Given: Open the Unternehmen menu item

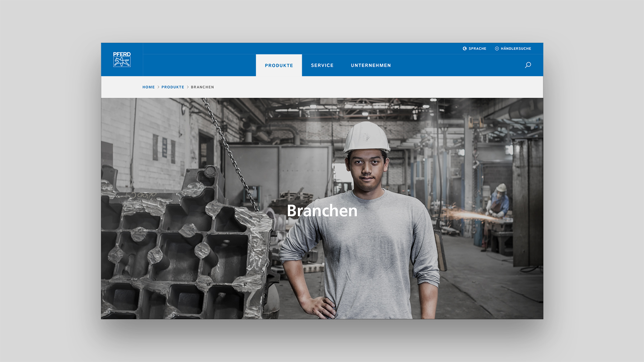Looking at the screenshot, I should point(371,65).
